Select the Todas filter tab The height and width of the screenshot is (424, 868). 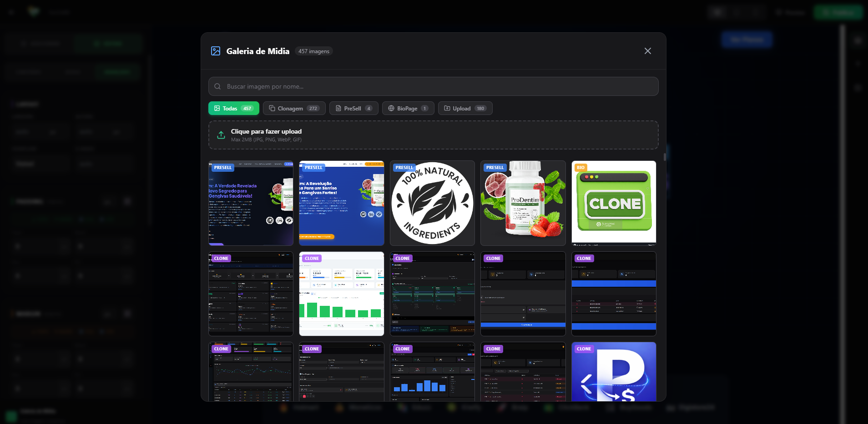[x=233, y=108]
